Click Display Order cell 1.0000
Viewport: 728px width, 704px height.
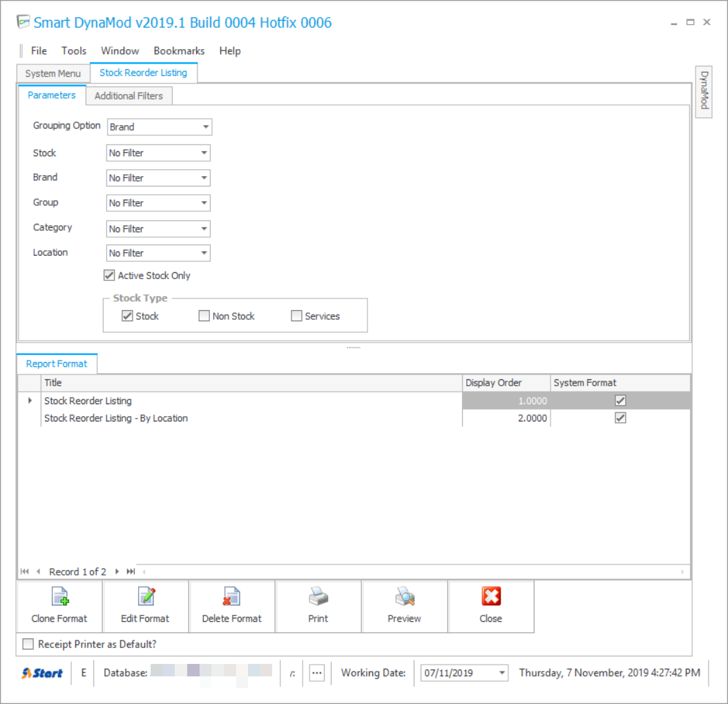click(506, 400)
